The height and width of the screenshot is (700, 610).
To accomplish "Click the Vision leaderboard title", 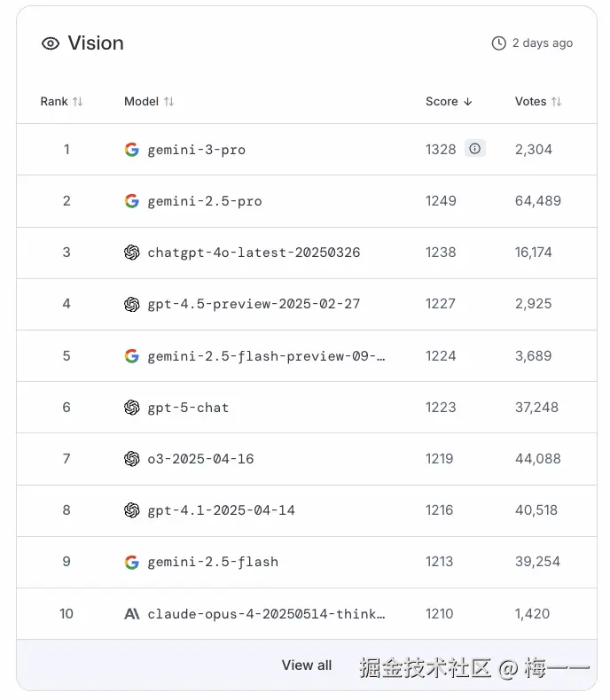I will click(96, 43).
